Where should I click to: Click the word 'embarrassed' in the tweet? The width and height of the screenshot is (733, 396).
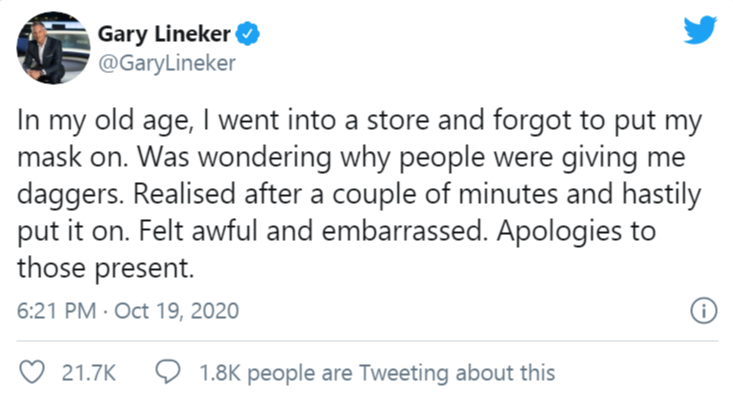tap(402, 231)
